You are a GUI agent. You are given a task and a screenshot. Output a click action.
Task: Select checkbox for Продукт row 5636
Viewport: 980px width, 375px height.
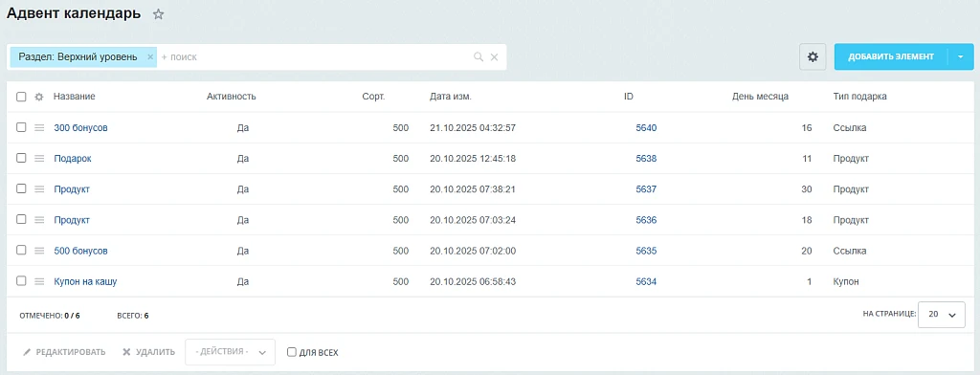click(21, 219)
